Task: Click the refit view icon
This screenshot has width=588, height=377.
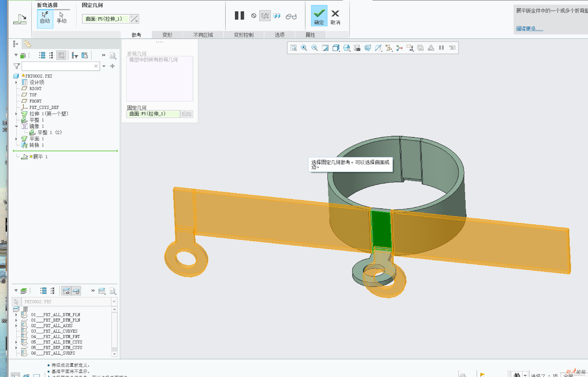Action: [x=293, y=48]
